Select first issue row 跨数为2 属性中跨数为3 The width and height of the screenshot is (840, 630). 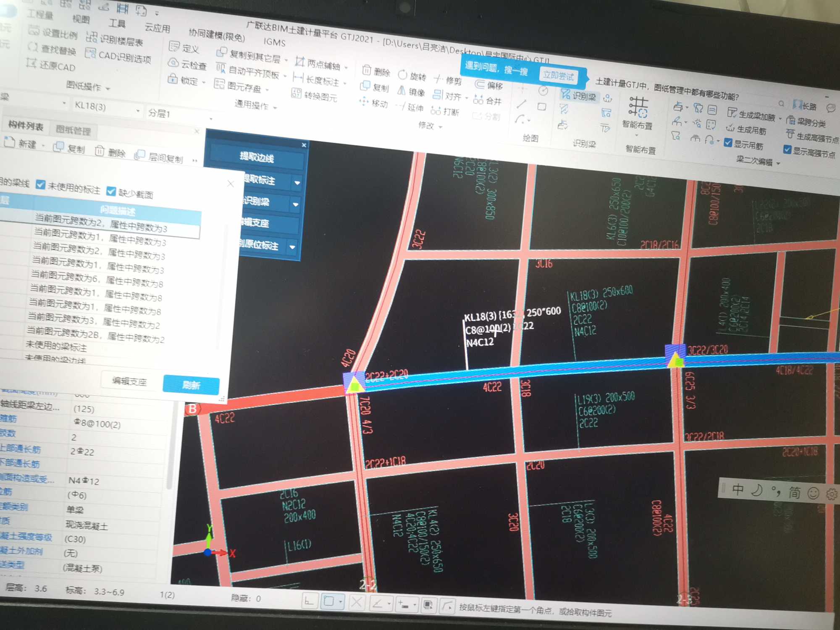pos(101,224)
